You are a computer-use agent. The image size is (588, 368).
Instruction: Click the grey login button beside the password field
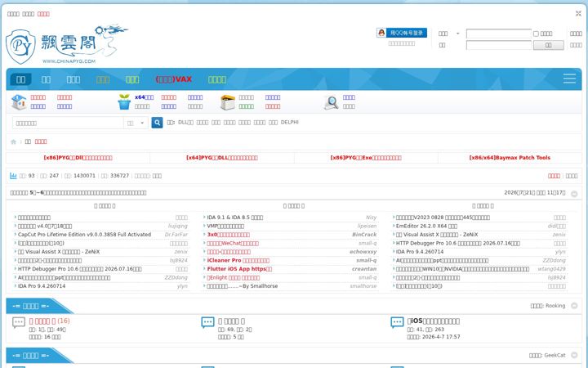pos(548,45)
